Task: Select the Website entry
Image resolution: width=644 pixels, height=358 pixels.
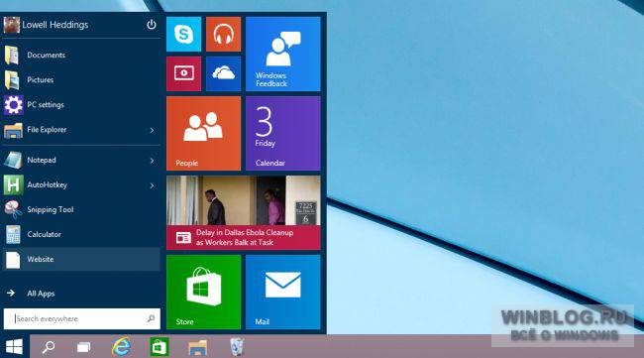Action: (x=81, y=260)
